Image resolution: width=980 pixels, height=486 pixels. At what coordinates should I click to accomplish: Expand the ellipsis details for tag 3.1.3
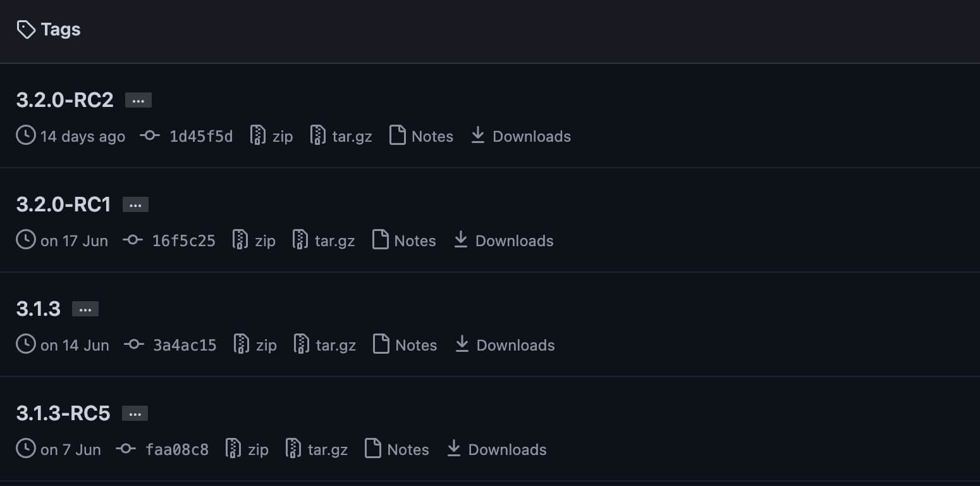(85, 309)
